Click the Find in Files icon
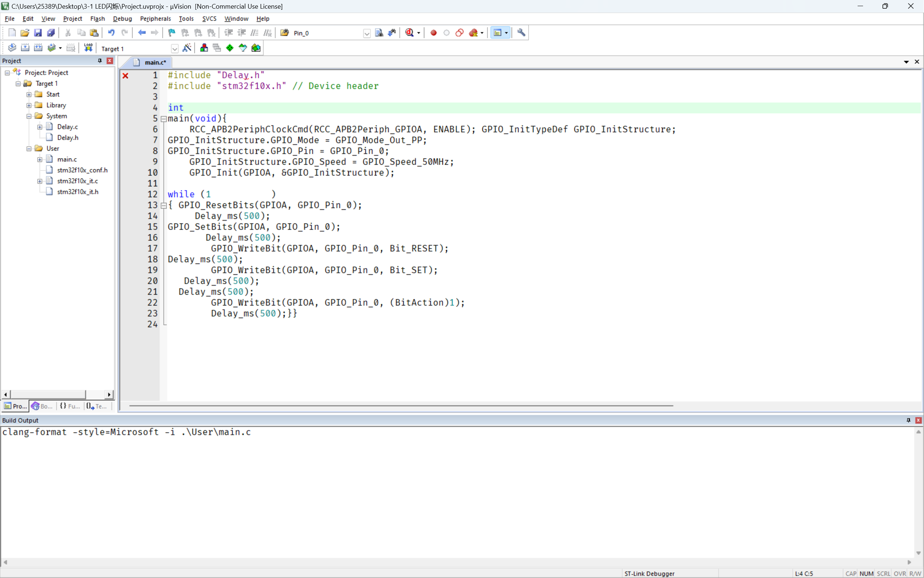Screen dimensions: 924x578 (285, 33)
